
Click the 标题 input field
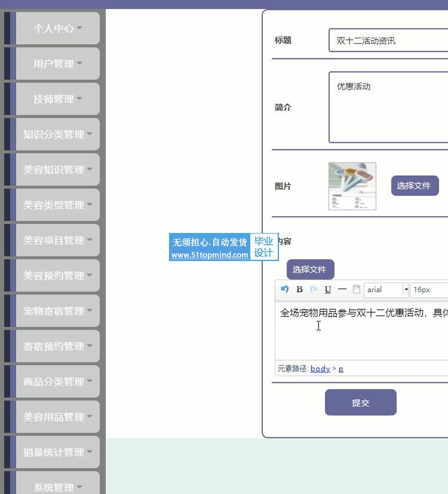(388, 41)
